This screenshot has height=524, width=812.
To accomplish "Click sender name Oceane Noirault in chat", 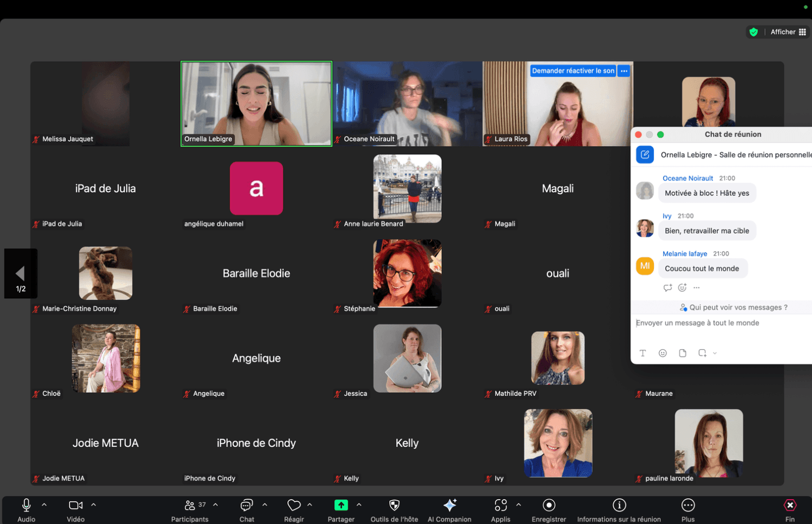I will (687, 178).
